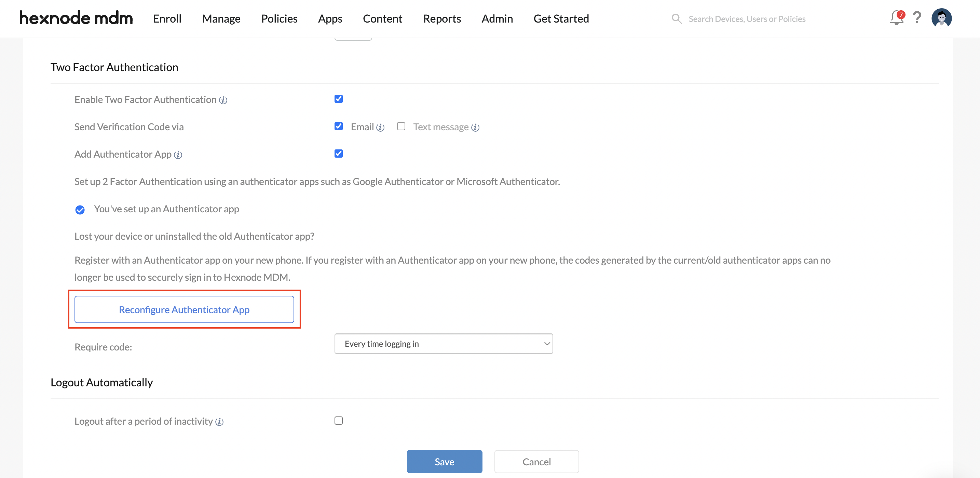The height and width of the screenshot is (478, 980).
Task: Open the Policies menu
Action: click(x=279, y=19)
